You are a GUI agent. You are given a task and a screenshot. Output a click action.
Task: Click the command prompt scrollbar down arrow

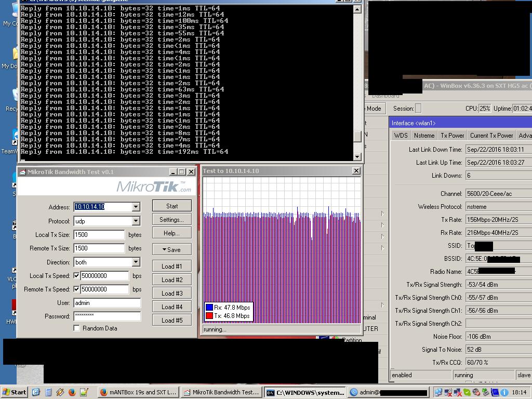(357, 156)
